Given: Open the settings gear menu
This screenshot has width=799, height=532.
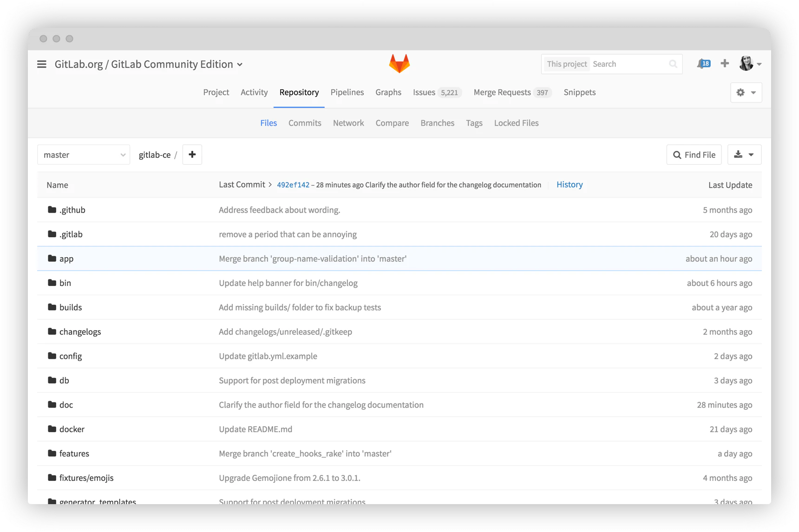Looking at the screenshot, I should (x=740, y=92).
